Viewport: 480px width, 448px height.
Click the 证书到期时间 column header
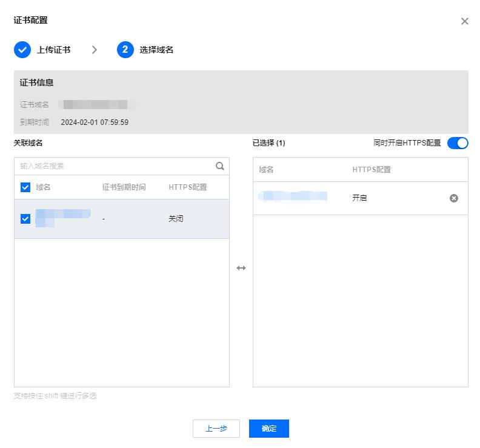(x=124, y=187)
